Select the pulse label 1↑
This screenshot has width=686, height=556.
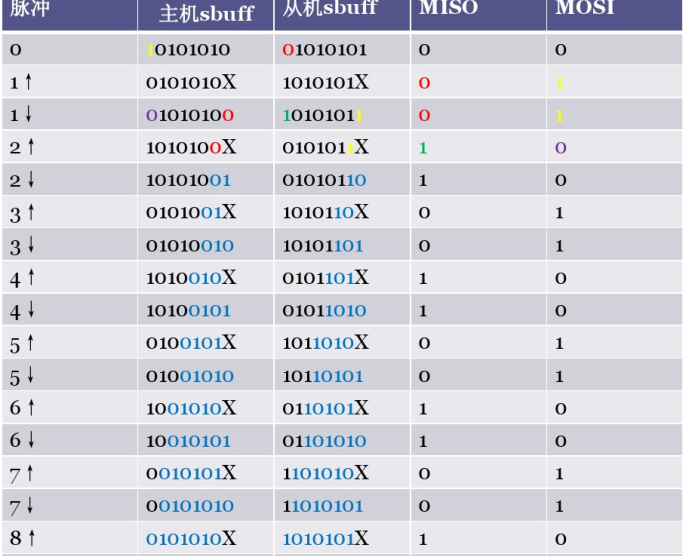(21, 82)
